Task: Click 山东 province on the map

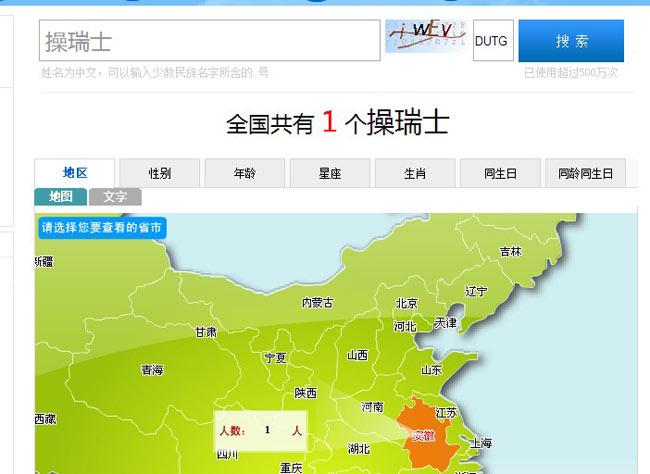Action: coord(431,370)
